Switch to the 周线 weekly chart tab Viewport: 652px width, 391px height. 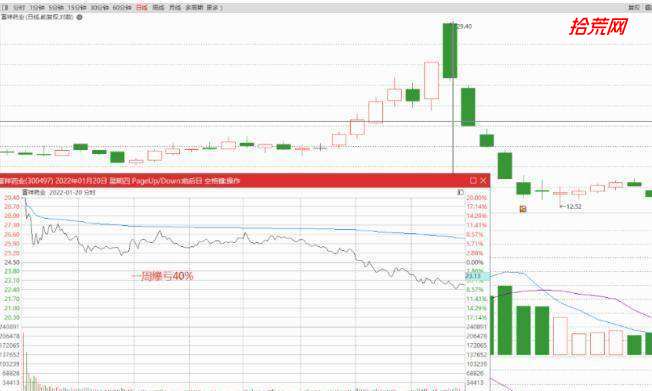(158, 7)
